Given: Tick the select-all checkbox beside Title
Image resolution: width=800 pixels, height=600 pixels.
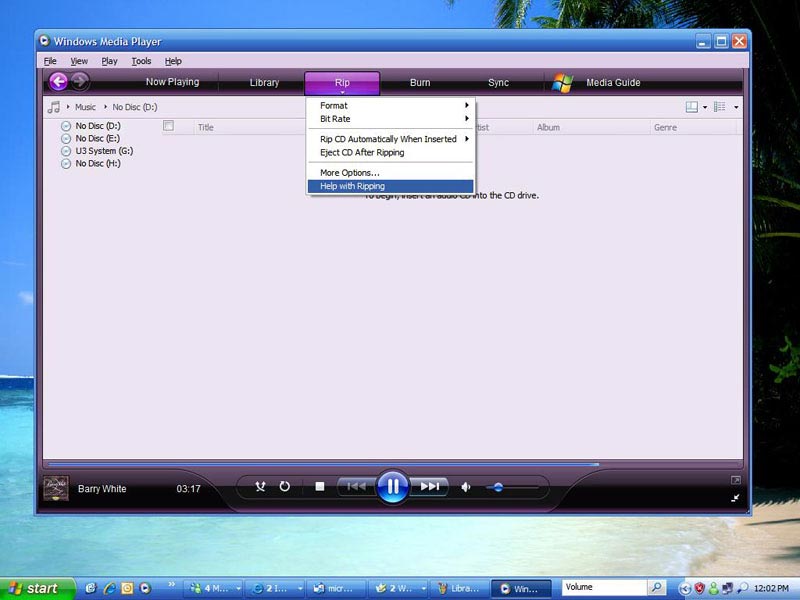Looking at the screenshot, I should click(168, 126).
